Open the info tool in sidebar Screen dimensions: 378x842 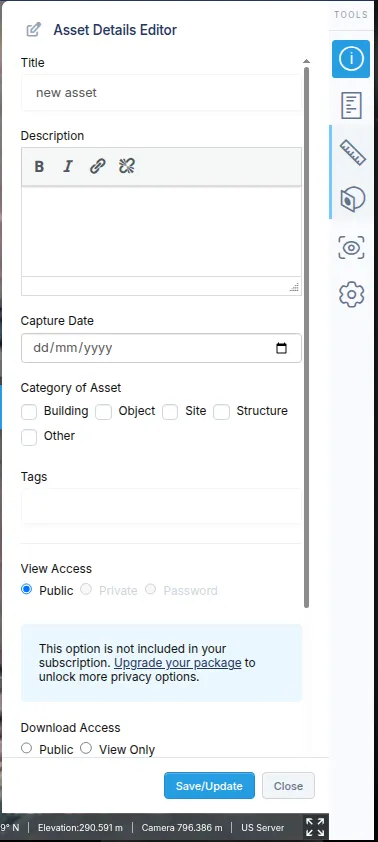pyautogui.click(x=351, y=59)
